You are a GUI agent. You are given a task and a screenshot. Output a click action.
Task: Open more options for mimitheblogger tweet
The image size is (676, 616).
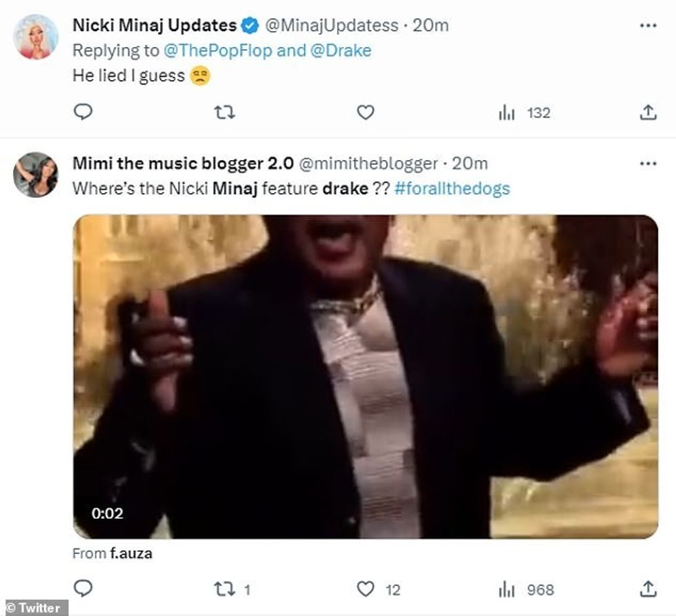coord(648,164)
